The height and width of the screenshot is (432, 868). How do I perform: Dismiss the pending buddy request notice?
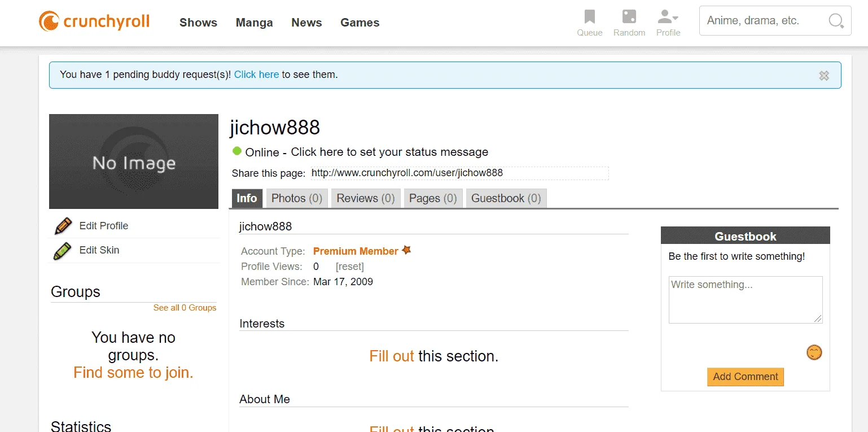824,76
